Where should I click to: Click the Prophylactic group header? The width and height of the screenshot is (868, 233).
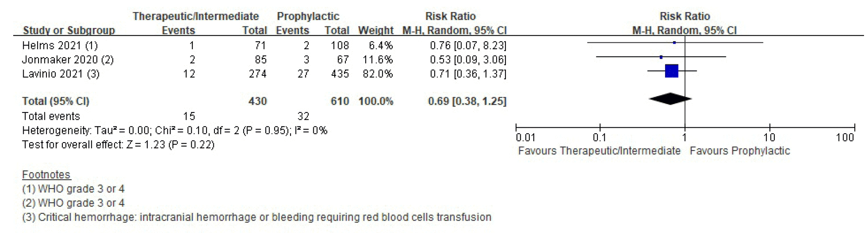point(308,16)
